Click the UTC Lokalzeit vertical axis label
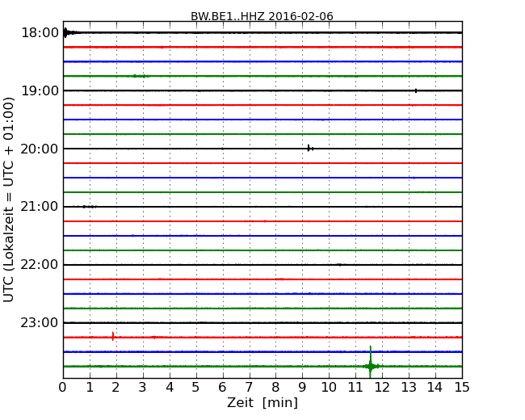 point(9,199)
